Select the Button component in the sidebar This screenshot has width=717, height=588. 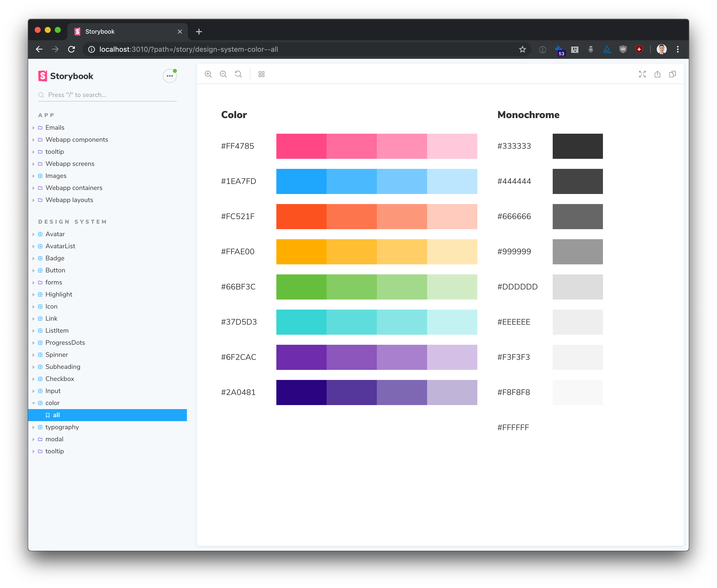pos(55,270)
